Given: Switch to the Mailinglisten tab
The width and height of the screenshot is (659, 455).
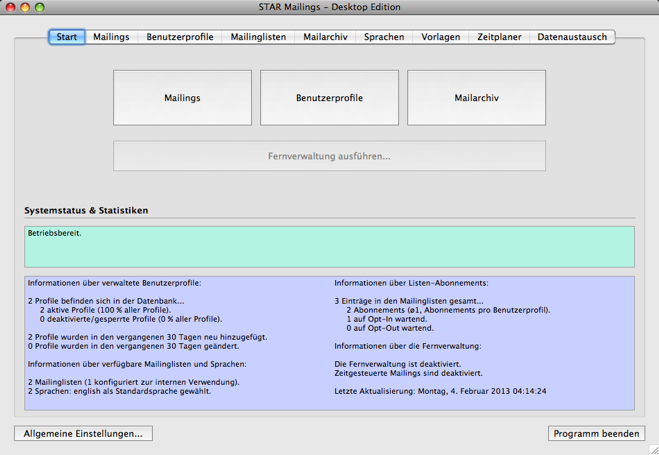Looking at the screenshot, I should click(258, 37).
